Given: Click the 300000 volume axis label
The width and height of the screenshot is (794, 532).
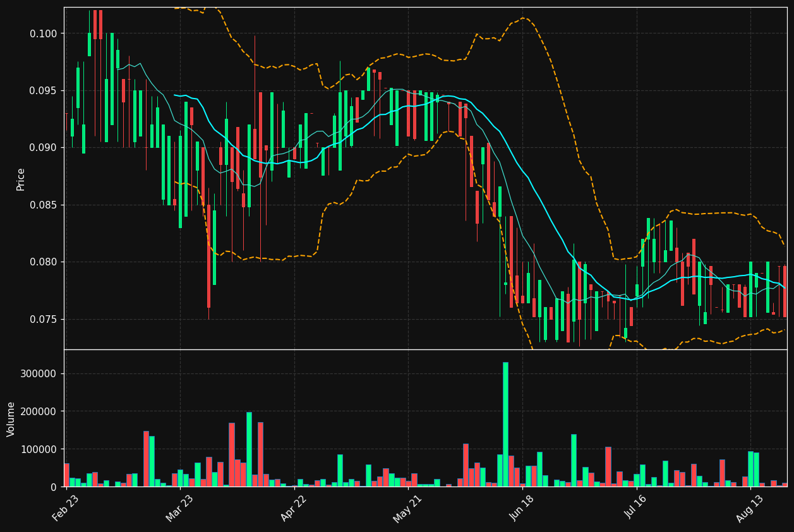Looking at the screenshot, I should [39, 373].
